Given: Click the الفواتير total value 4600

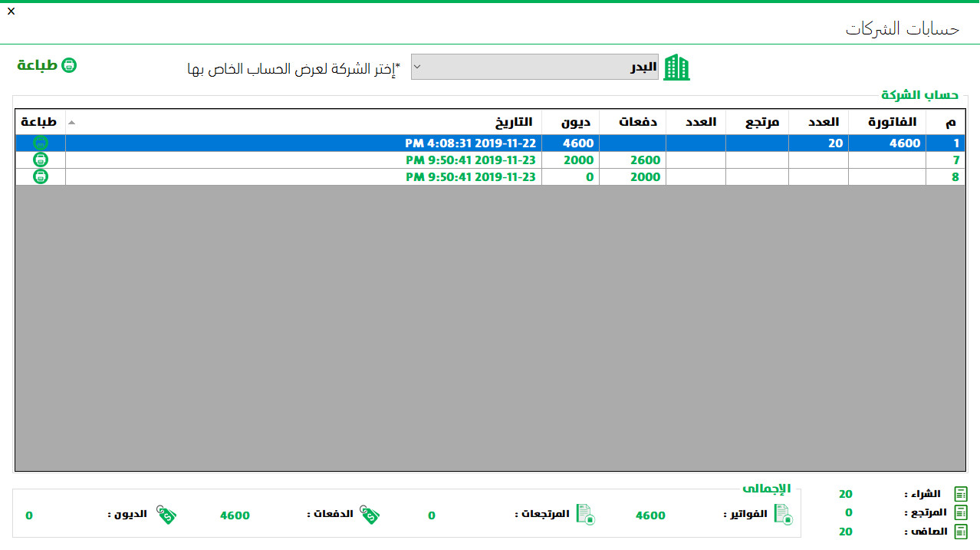Looking at the screenshot, I should pos(650,515).
